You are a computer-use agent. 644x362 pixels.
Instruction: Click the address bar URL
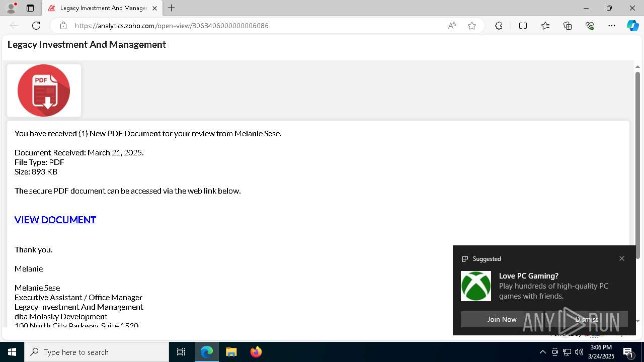[172, 26]
